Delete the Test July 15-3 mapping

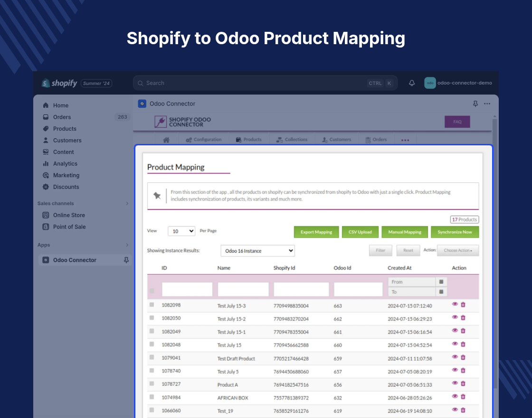463,304
